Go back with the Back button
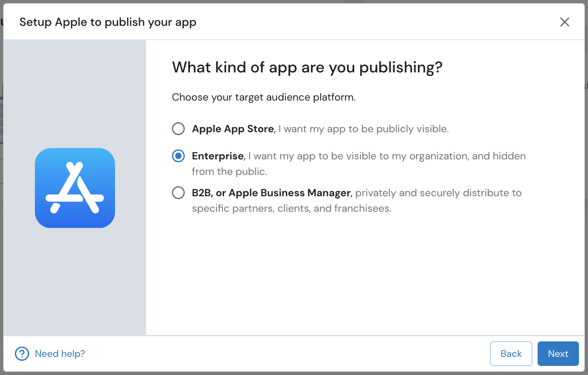588x375 pixels. point(511,354)
